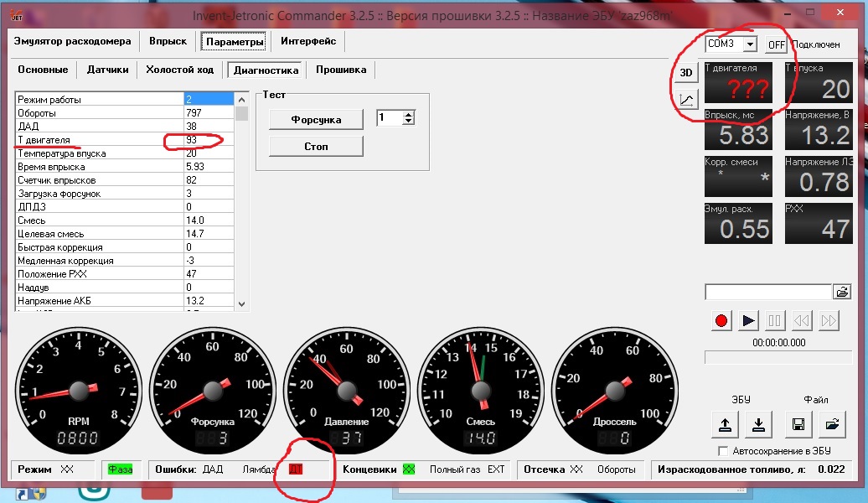The width and height of the screenshot is (868, 503).
Task: Start log recording with red record button
Action: [x=721, y=321]
